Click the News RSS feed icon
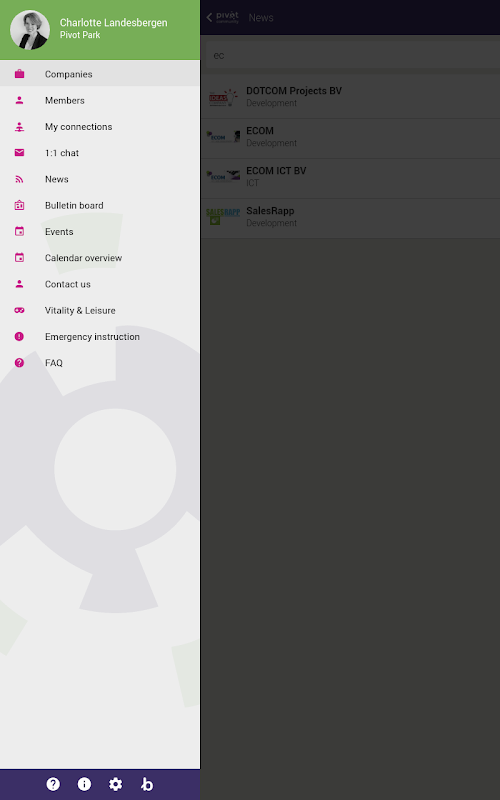 [19, 179]
